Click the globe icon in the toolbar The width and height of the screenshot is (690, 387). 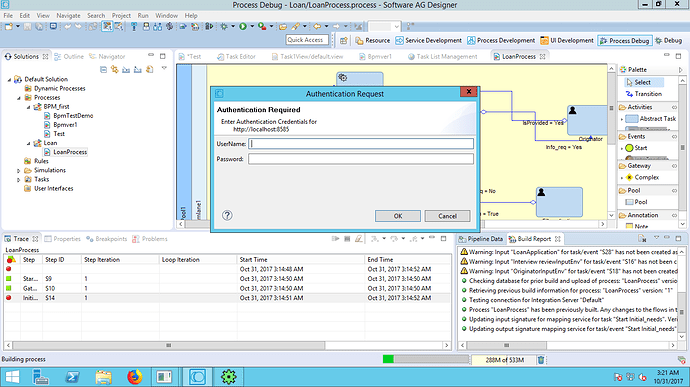click(169, 26)
